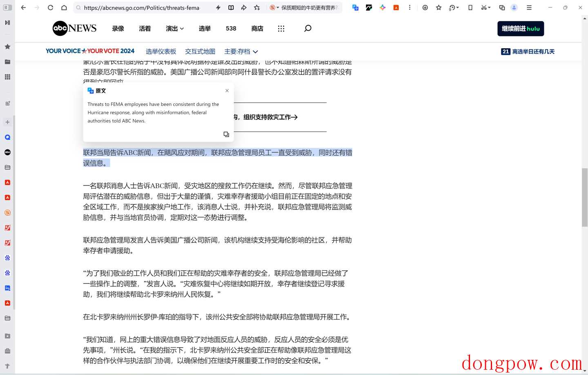Open the 交互式地图 link
Viewport: 588px width, 375px height.
pyautogui.click(x=200, y=51)
